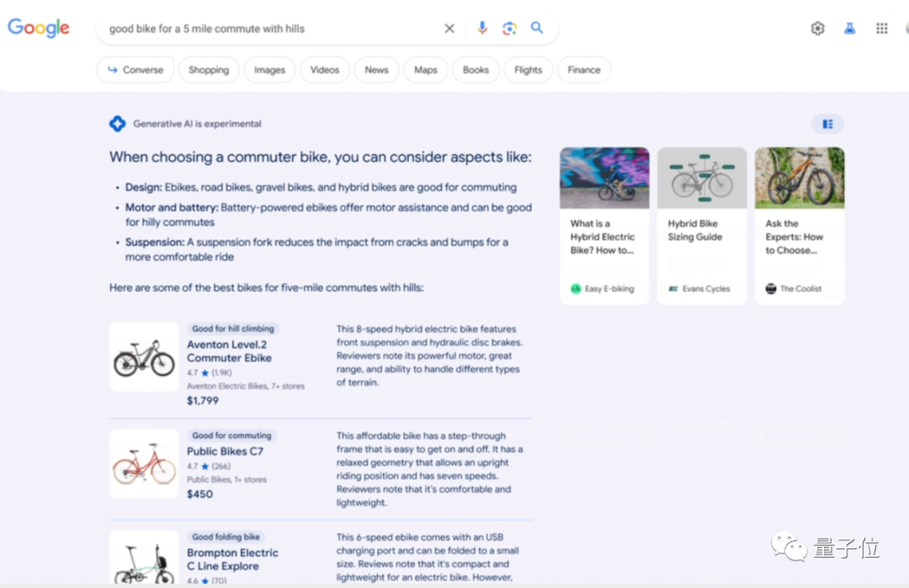Click the Google logo

(38, 28)
